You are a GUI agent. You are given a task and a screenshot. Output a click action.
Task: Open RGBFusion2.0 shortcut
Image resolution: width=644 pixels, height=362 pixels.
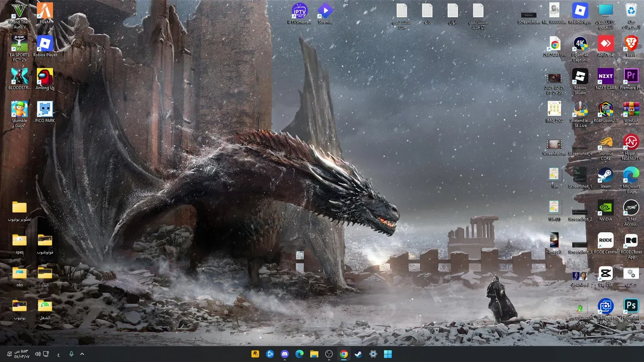(x=606, y=112)
